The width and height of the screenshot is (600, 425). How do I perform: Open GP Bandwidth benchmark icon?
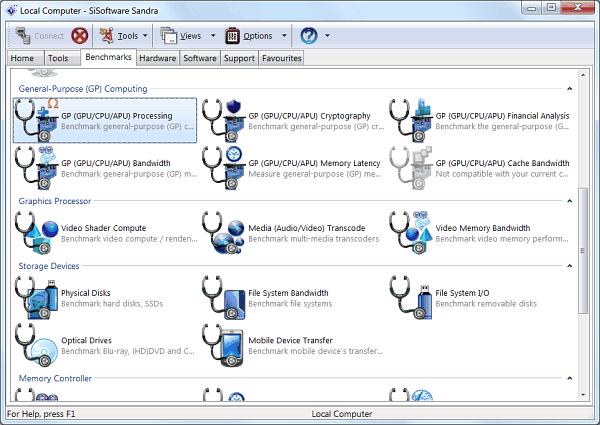click(x=36, y=168)
